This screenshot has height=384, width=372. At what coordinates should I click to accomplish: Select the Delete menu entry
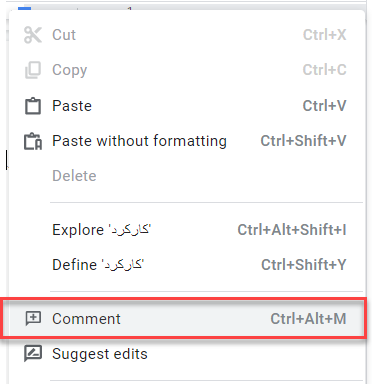(187, 176)
